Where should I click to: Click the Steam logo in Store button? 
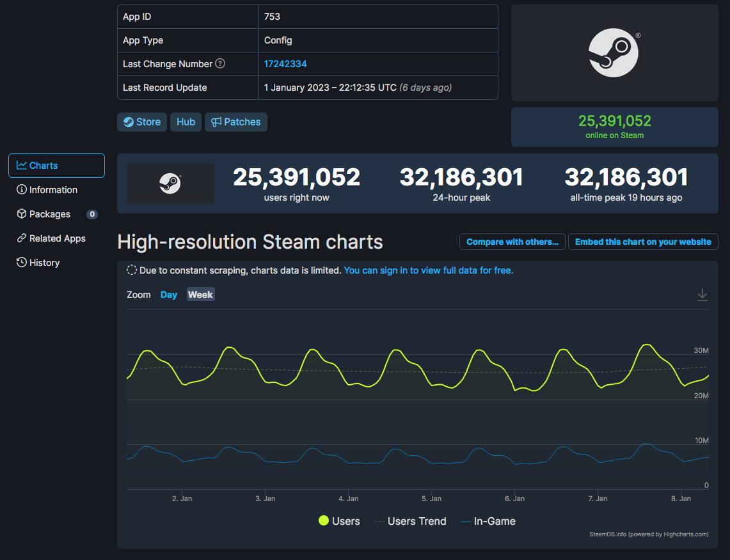129,122
